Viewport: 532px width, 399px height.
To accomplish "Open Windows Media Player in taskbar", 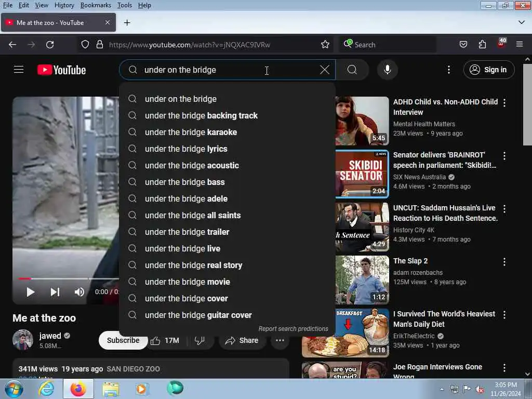I will tap(142, 389).
